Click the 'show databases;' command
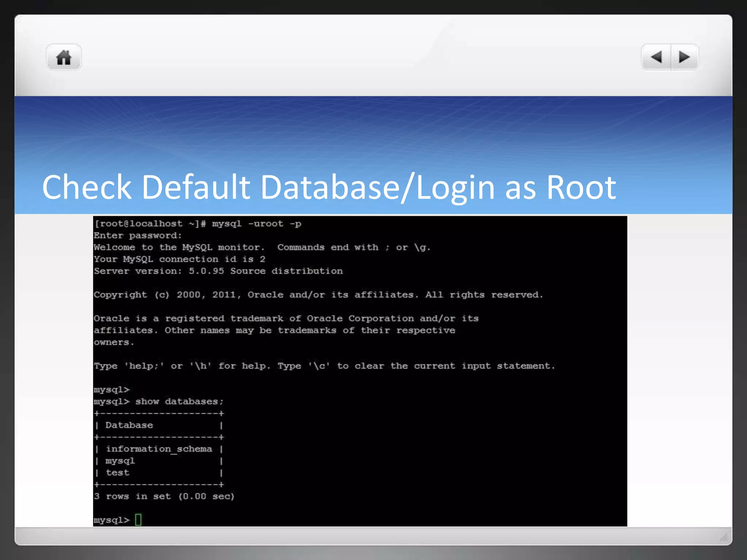This screenshot has width=747, height=560. pyautogui.click(x=179, y=401)
